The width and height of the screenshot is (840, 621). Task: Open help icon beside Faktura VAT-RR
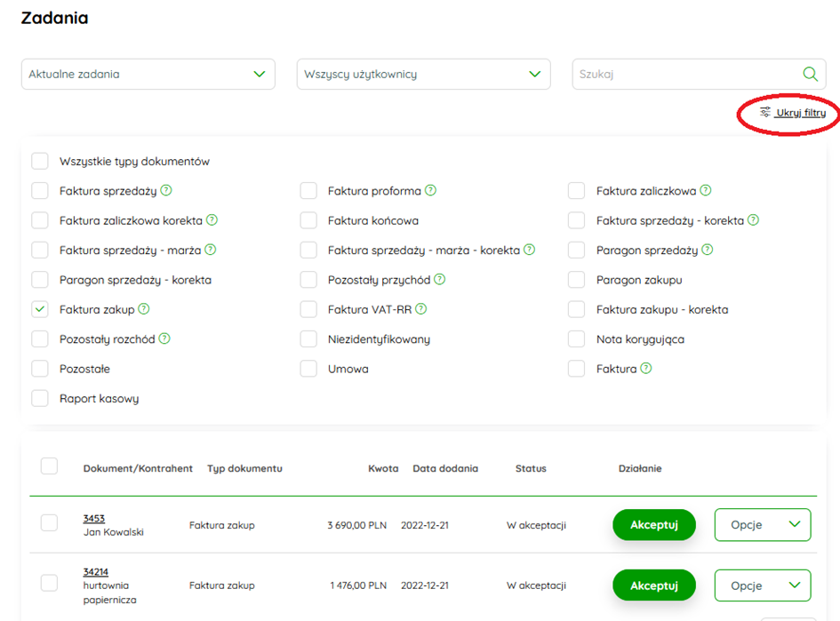coord(421,309)
